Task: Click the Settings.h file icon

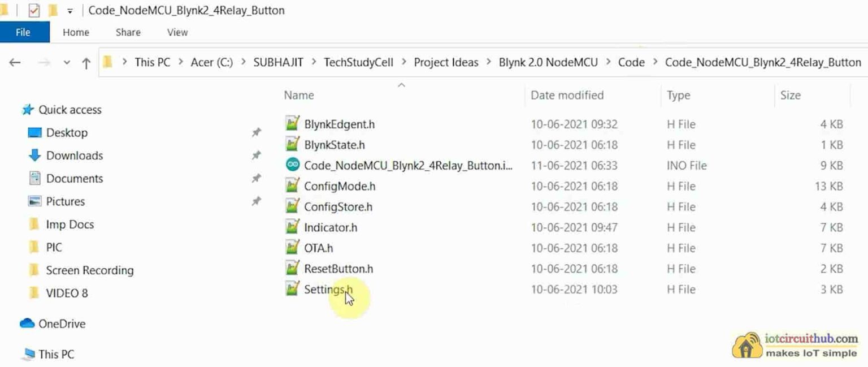Action: [x=292, y=289]
